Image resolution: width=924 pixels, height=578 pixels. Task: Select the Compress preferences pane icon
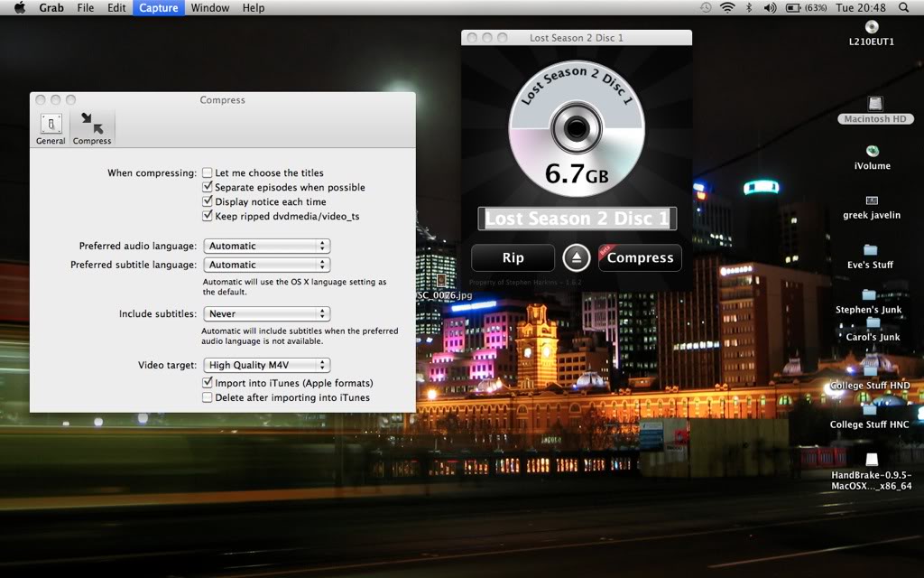point(92,128)
